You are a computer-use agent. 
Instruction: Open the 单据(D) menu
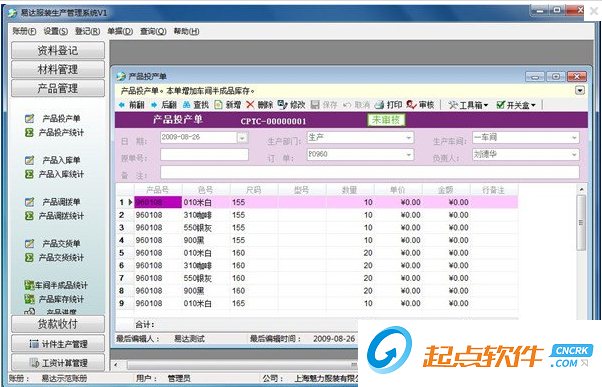(x=120, y=31)
